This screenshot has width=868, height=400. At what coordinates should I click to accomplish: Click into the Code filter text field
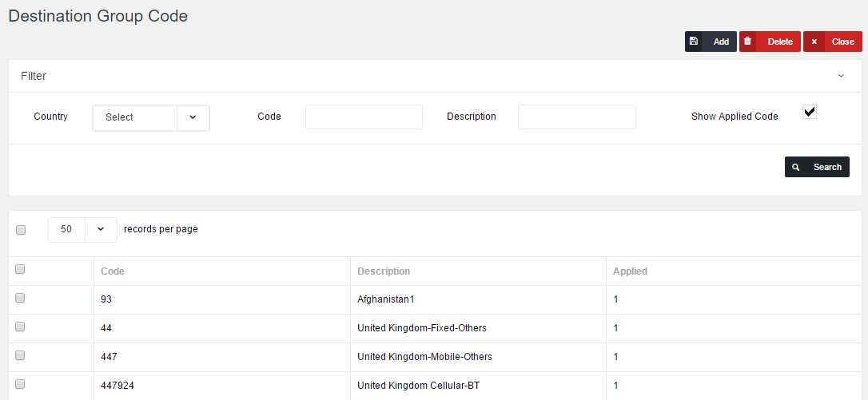(x=364, y=117)
